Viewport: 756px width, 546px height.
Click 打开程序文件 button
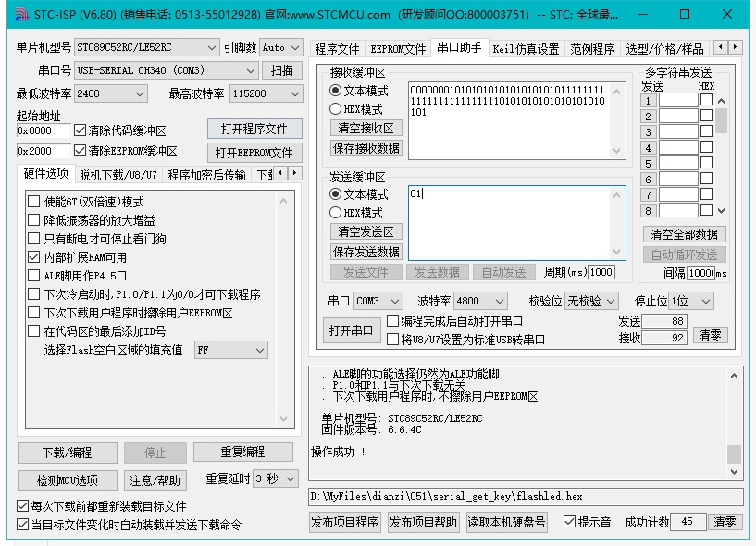click(254, 129)
